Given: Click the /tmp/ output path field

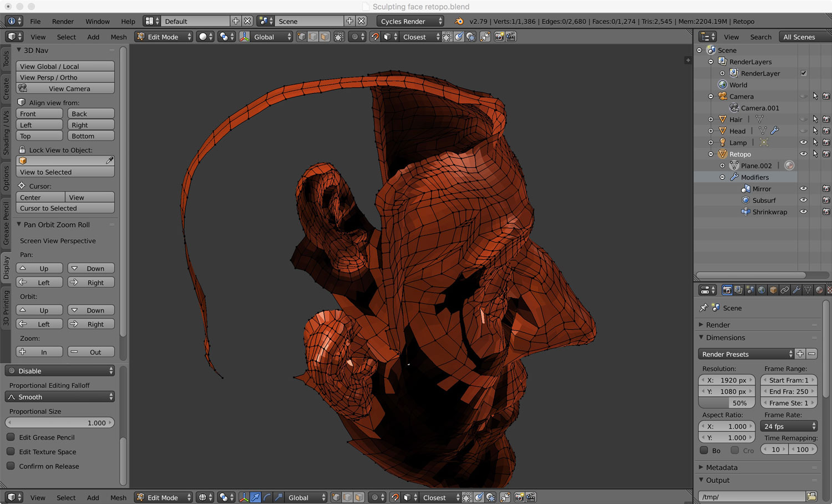Looking at the screenshot, I should click(x=751, y=496).
